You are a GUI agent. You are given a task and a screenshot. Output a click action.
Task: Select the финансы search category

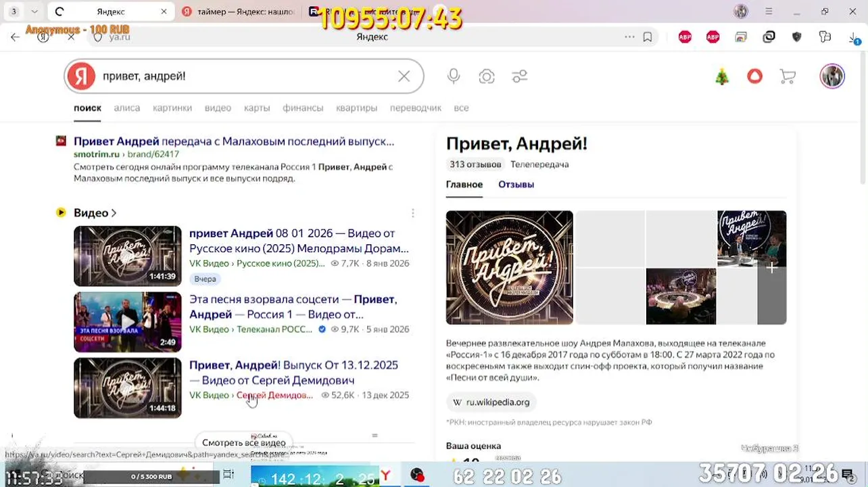(303, 108)
